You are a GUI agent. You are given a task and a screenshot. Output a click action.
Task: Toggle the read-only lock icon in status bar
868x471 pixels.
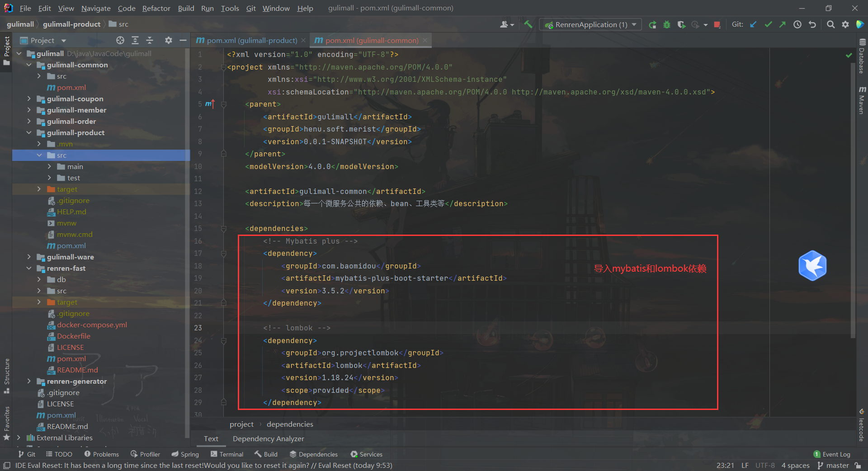(x=858, y=465)
